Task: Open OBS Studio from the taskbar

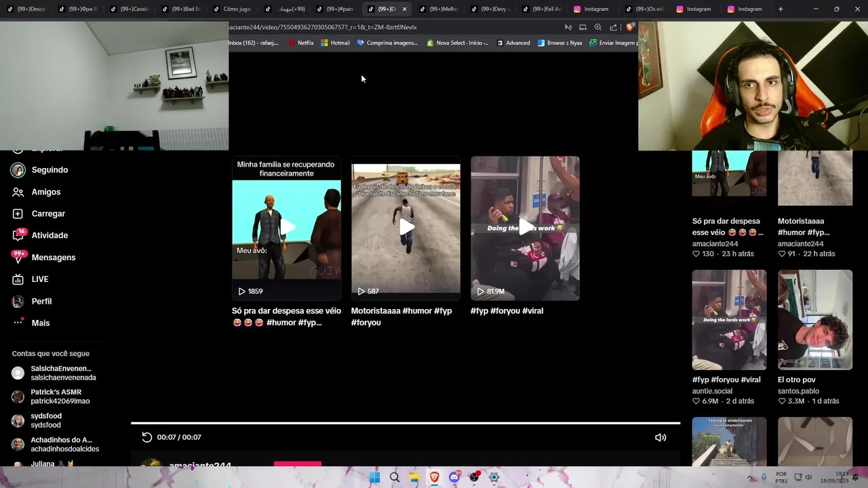Action: click(x=474, y=477)
